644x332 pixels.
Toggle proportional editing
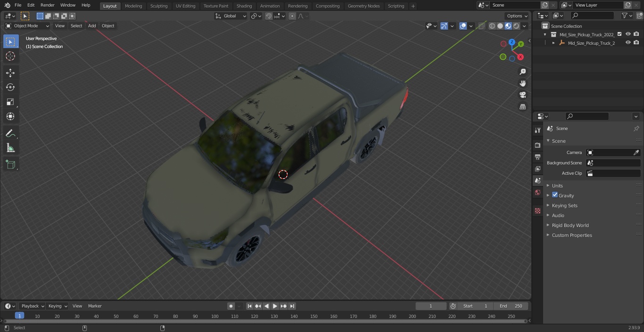[x=292, y=16]
